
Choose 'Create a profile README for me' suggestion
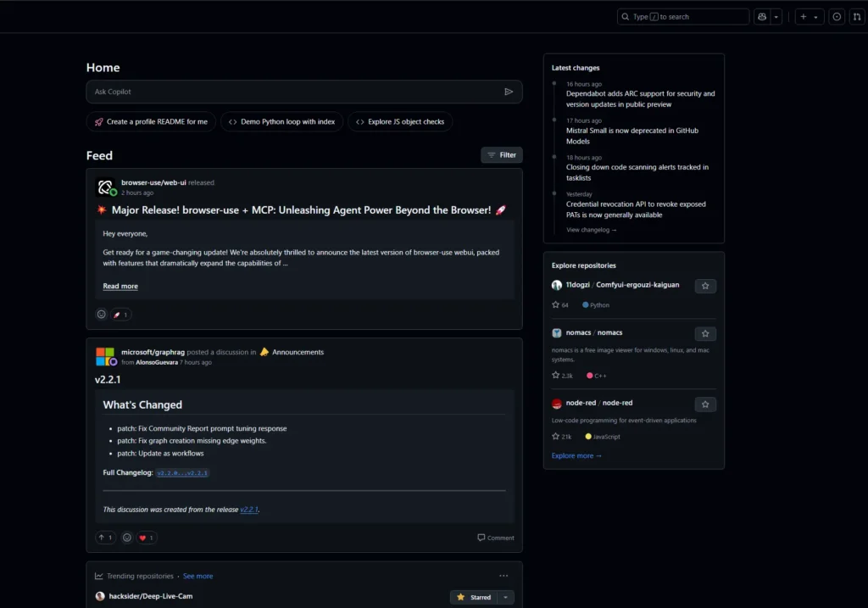point(151,122)
